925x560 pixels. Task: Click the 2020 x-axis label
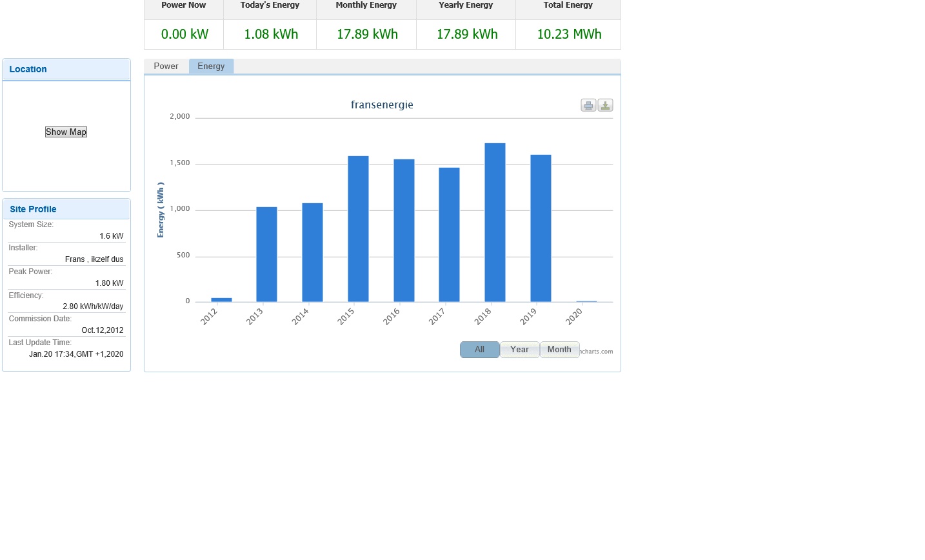pyautogui.click(x=574, y=316)
